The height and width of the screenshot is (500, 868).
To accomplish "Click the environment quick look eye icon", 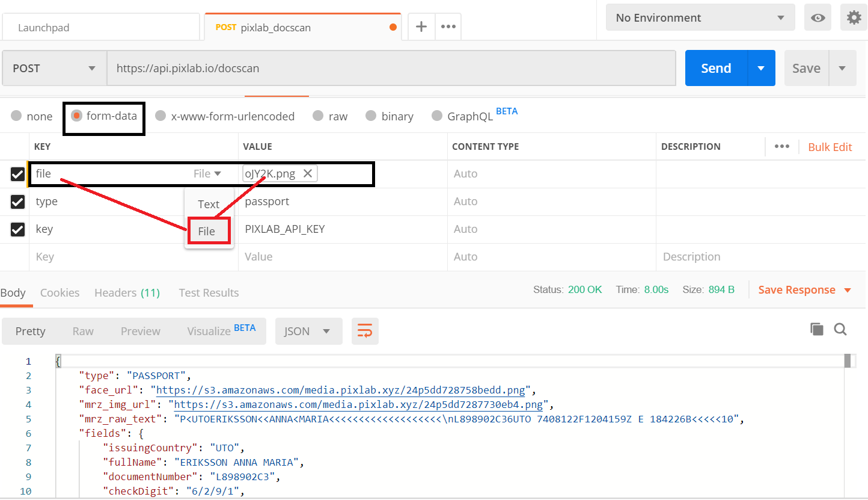I will click(818, 18).
